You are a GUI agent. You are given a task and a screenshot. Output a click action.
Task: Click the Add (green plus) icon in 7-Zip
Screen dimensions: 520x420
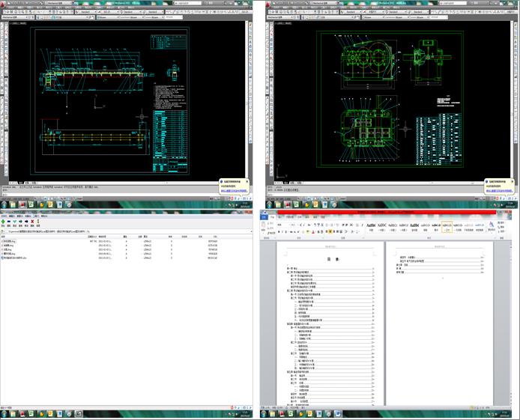click(x=3, y=222)
